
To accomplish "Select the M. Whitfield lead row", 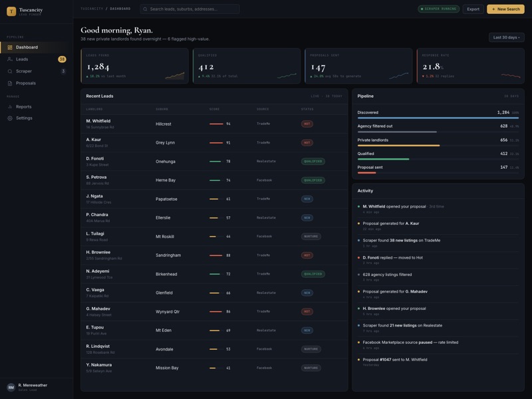I will (x=214, y=124).
